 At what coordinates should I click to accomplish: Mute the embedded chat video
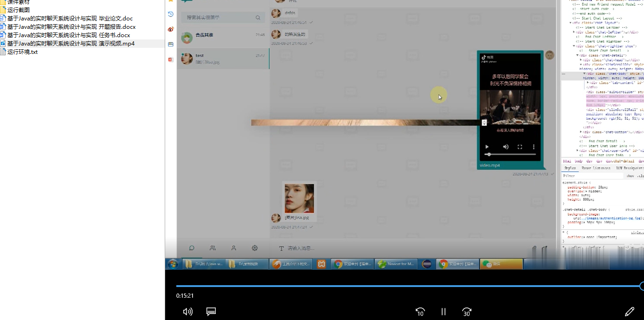coord(506,147)
